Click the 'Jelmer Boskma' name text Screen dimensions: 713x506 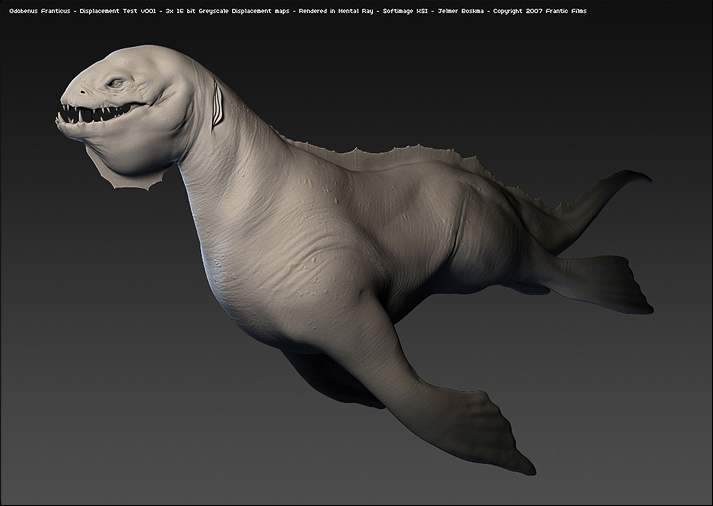461,11
